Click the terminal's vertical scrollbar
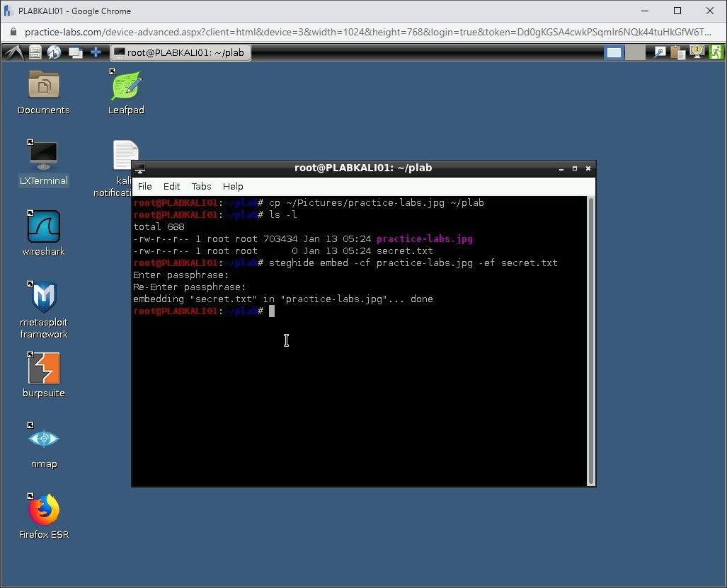Viewport: 727px width, 588px height. click(590, 340)
